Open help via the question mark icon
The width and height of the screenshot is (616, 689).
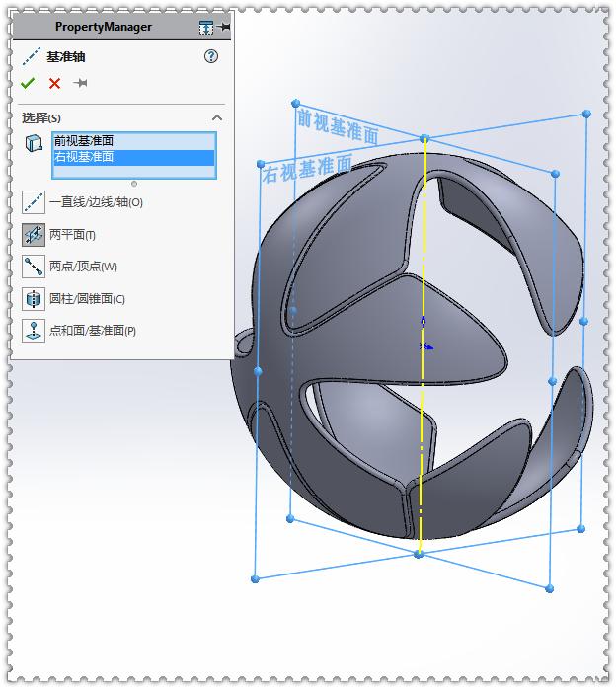(x=211, y=56)
